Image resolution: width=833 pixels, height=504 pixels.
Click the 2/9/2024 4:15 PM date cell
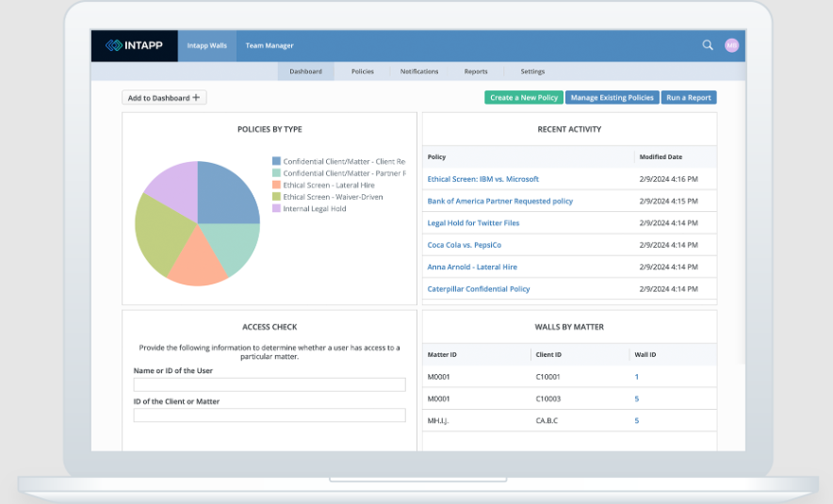pos(668,202)
